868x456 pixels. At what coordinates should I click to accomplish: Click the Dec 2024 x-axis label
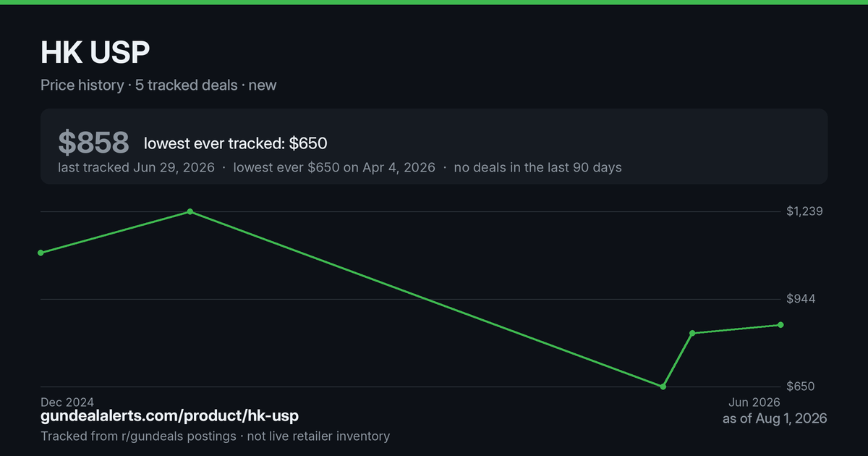[x=67, y=402]
